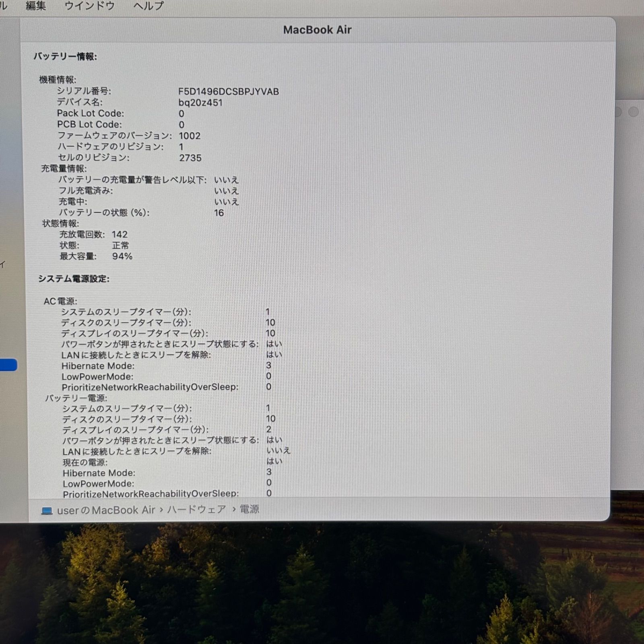Viewport: 644px width, 644px height.
Task: Click the PCB Lot Code label
Action: tap(89, 125)
